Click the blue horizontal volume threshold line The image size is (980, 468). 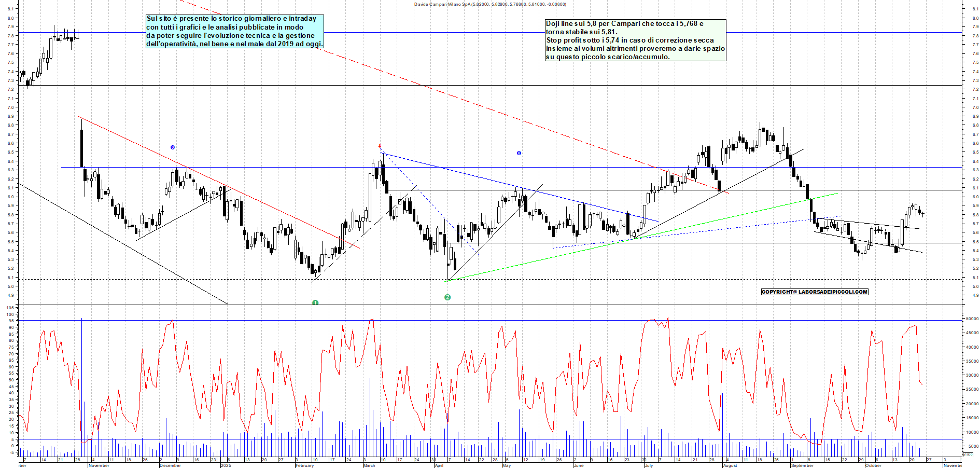coord(363,439)
